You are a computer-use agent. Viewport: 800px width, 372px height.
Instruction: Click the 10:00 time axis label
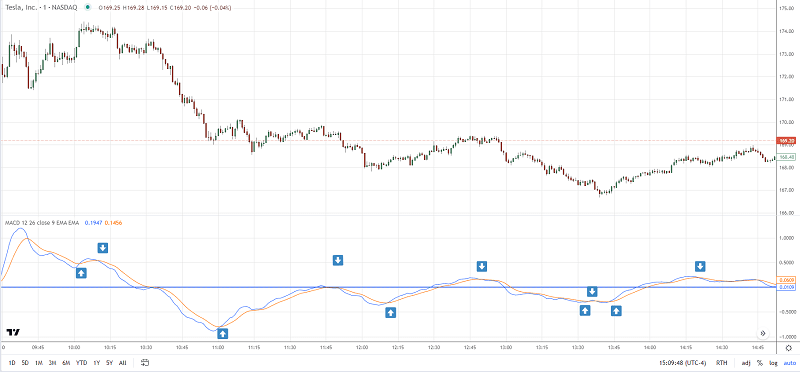pyautogui.click(x=74, y=348)
